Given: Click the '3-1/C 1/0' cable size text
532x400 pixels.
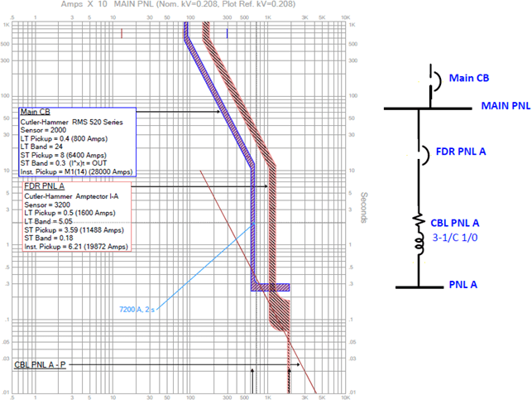Looking at the screenshot, I should tap(455, 238).
